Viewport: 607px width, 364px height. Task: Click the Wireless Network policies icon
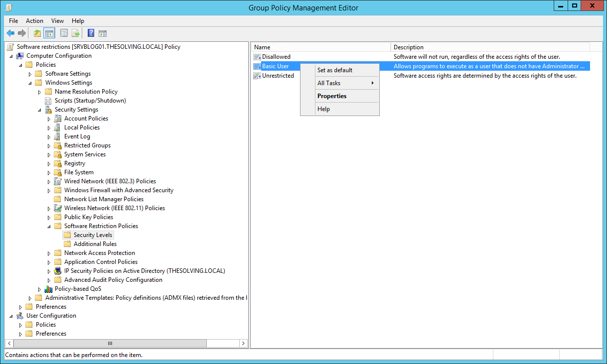(x=58, y=208)
